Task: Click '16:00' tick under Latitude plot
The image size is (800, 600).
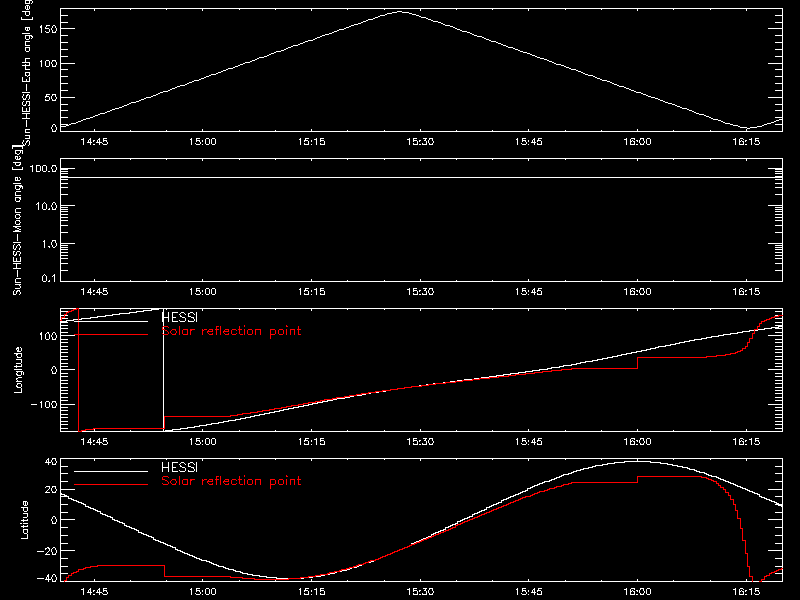Action: 637,592
